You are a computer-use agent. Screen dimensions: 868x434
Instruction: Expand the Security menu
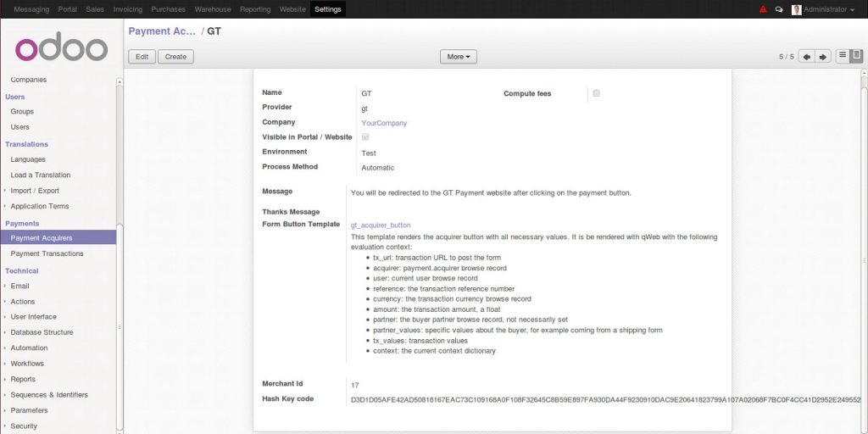coord(24,426)
